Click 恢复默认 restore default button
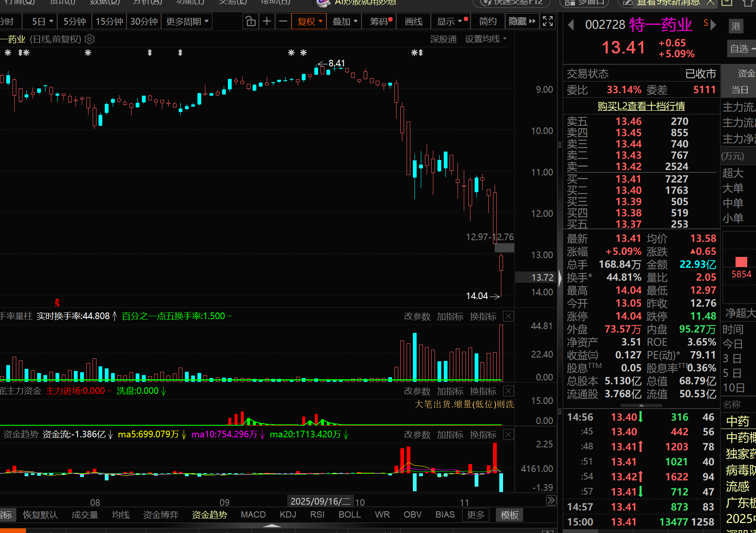756x533 pixels. click(40, 515)
